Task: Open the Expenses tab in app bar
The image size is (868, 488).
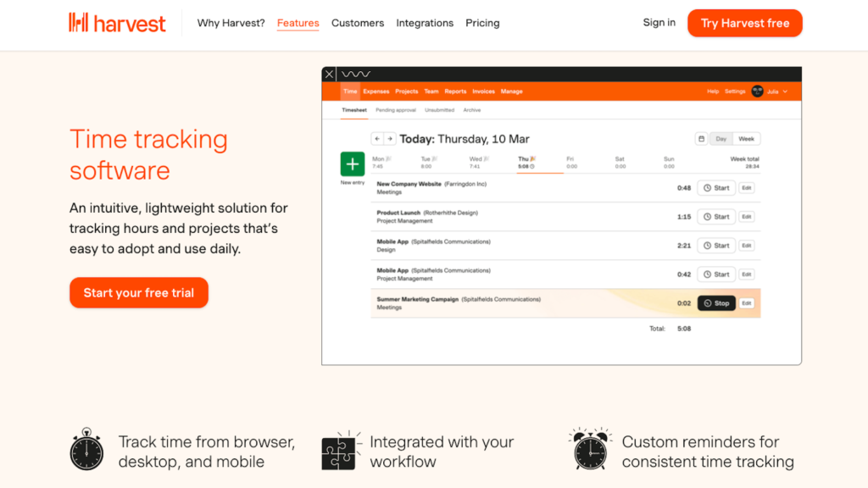Action: click(x=376, y=91)
